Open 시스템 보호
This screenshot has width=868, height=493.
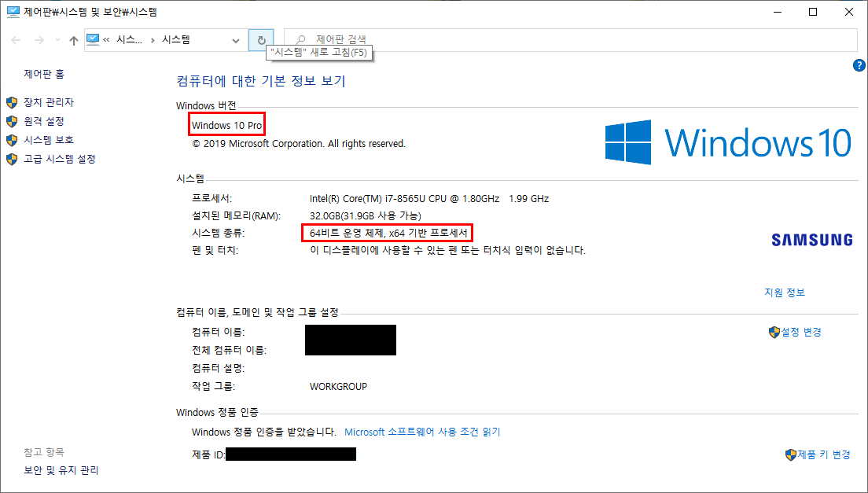pyautogui.click(x=49, y=140)
